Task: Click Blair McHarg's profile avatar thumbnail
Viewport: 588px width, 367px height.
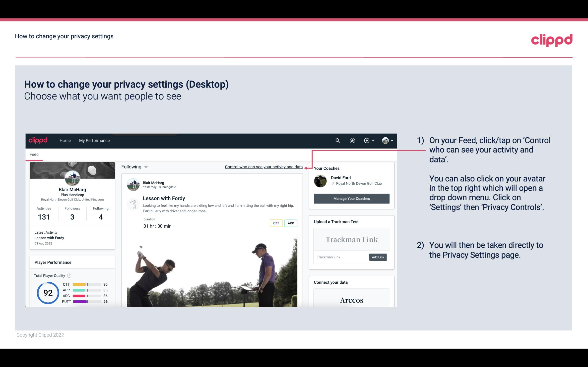Action: pos(72,177)
